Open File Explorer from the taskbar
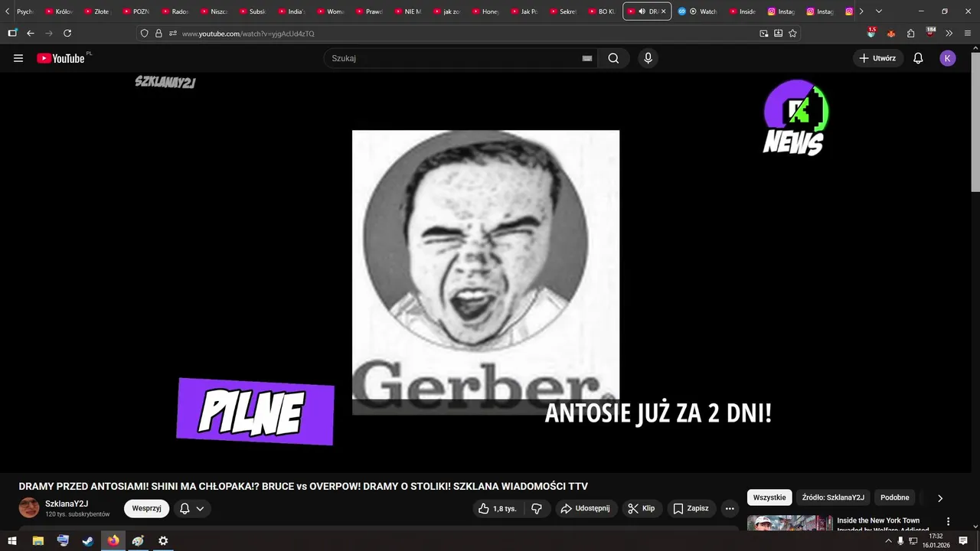980x551 pixels. click(x=38, y=540)
